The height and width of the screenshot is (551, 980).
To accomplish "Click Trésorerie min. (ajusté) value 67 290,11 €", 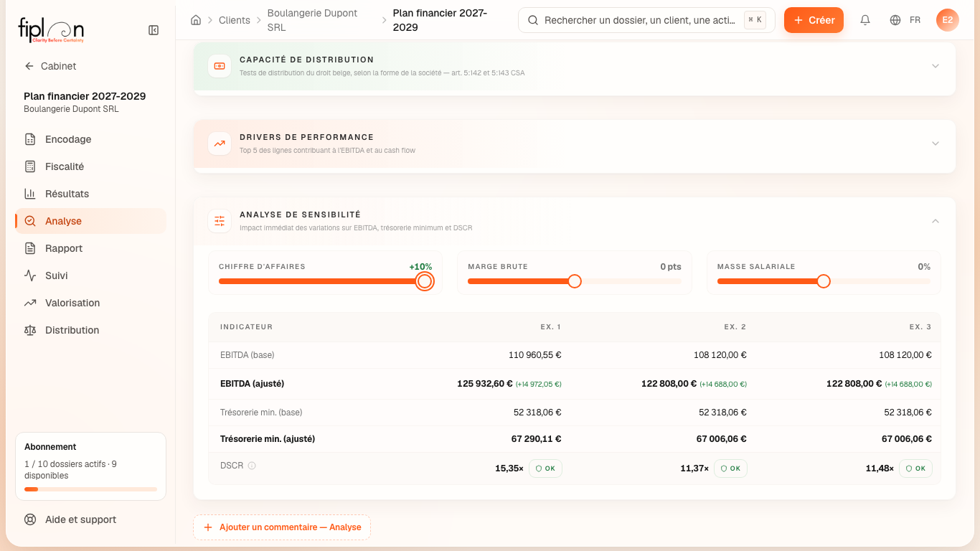I will [x=537, y=439].
